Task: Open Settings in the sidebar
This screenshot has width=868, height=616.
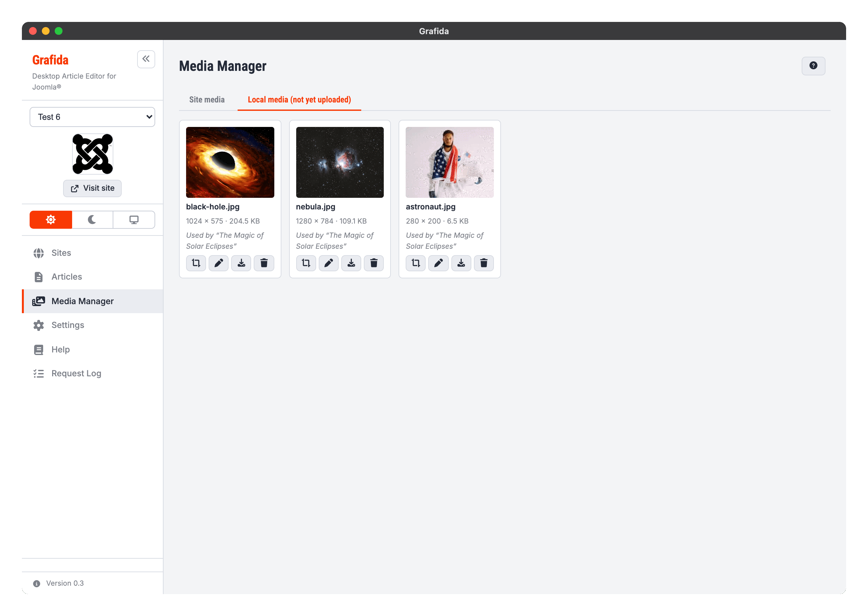Action: 92,325
